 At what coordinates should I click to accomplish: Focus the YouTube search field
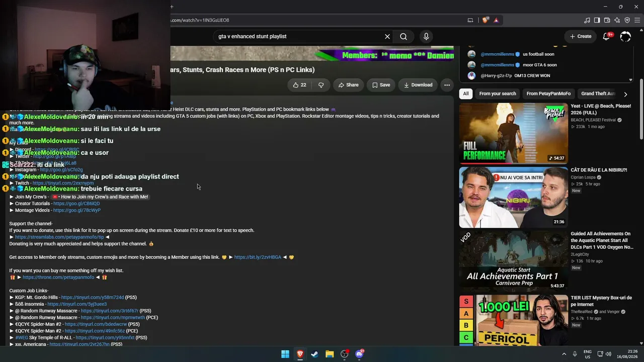pyautogui.click(x=299, y=36)
